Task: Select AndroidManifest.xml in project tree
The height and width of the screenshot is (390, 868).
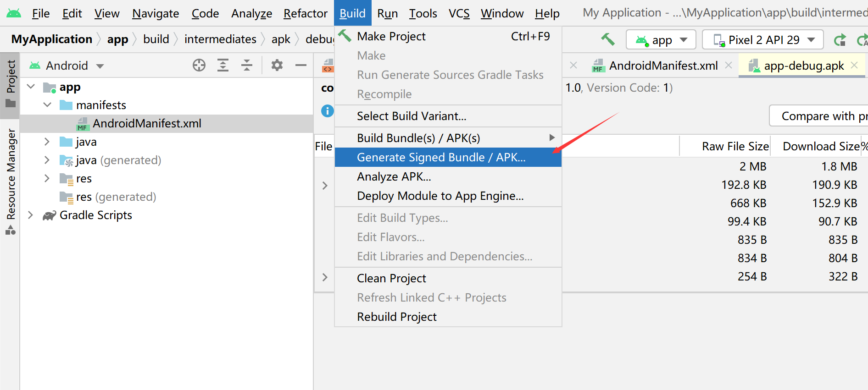Action: pos(167,123)
